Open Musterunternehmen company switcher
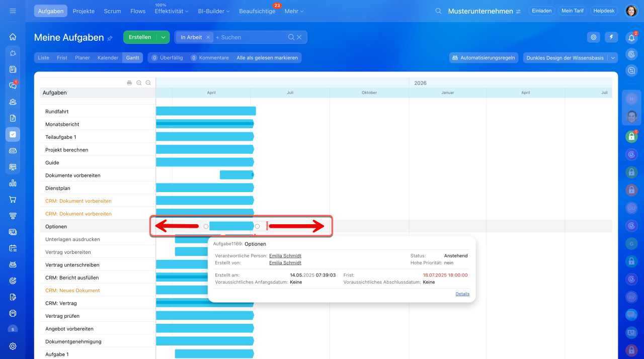 click(484, 11)
